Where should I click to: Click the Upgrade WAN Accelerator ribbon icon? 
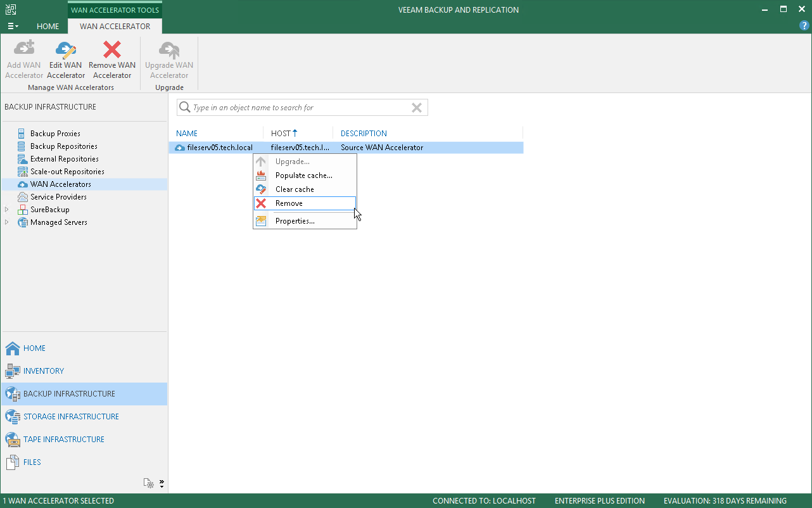(169, 49)
